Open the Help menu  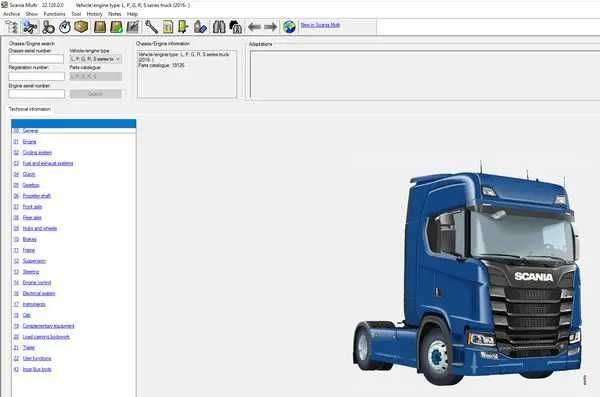pos(132,14)
